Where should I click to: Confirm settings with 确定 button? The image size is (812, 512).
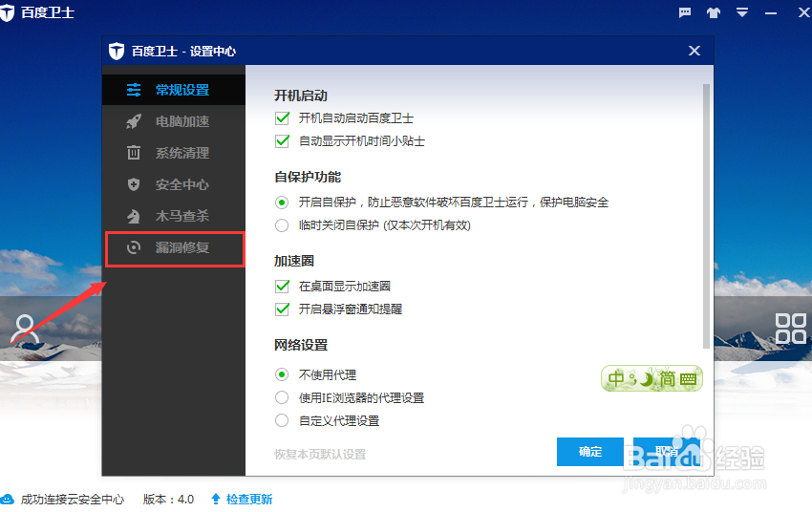(589, 452)
